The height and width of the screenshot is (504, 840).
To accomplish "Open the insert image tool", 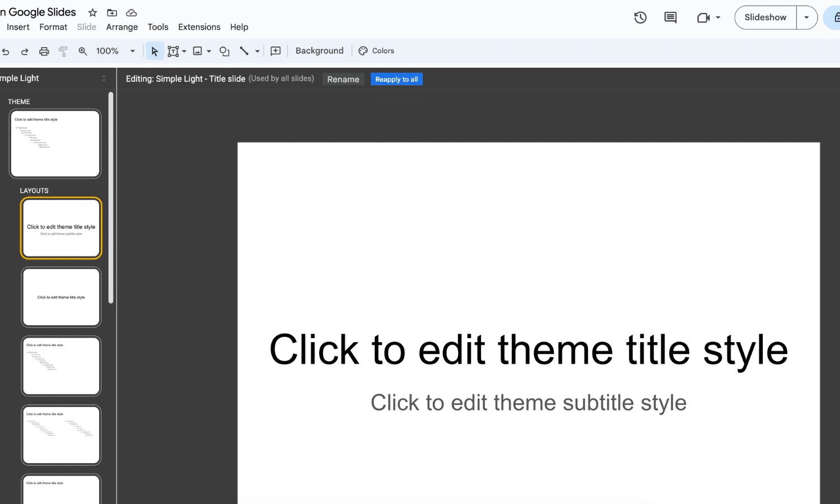I will pyautogui.click(x=198, y=50).
